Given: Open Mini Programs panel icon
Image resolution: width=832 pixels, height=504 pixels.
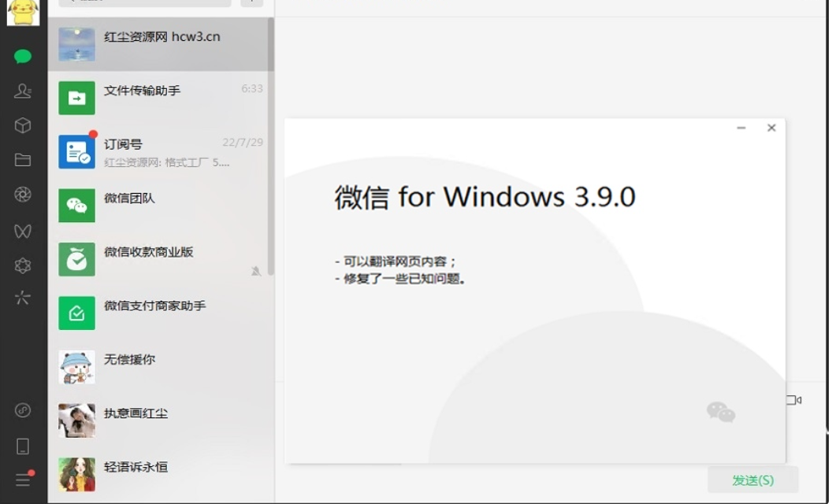Looking at the screenshot, I should point(23,410).
